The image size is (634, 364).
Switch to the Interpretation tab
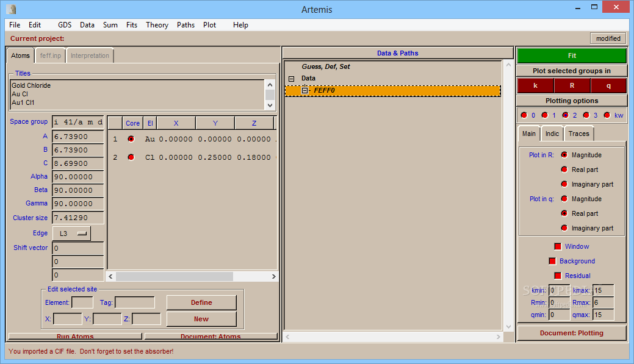click(x=90, y=55)
